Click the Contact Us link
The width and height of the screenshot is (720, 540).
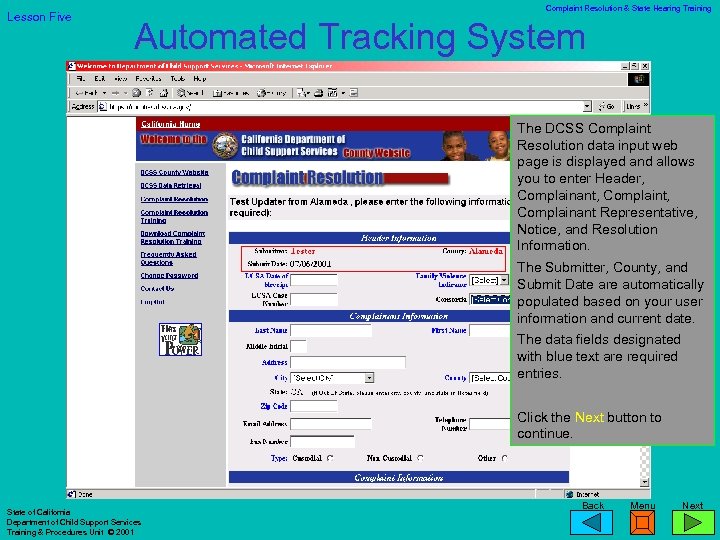pyautogui.click(x=158, y=288)
